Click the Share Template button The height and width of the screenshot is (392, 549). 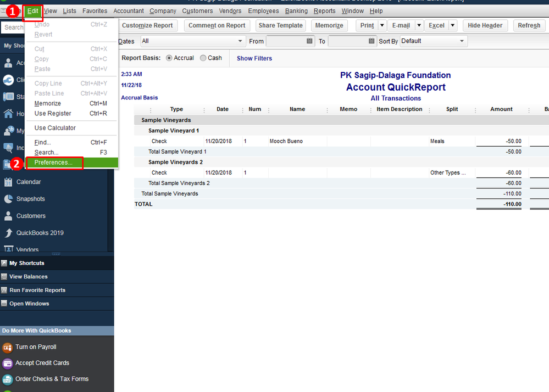click(x=280, y=25)
